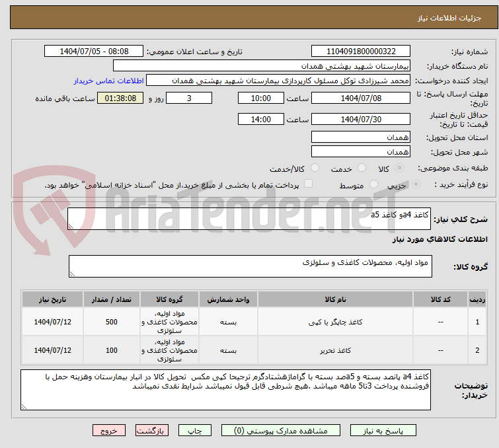
Task: Select the 'جزیی' purchase type radio
Action: pos(416,184)
